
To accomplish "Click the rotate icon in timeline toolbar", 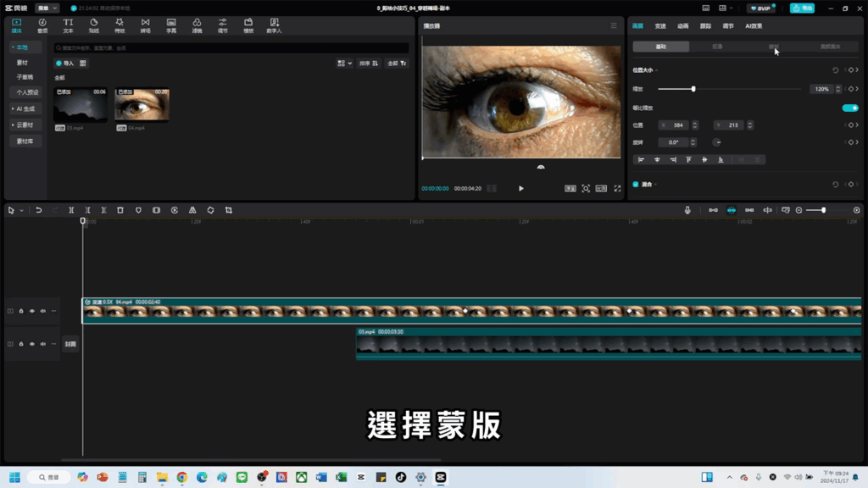I will [210, 210].
